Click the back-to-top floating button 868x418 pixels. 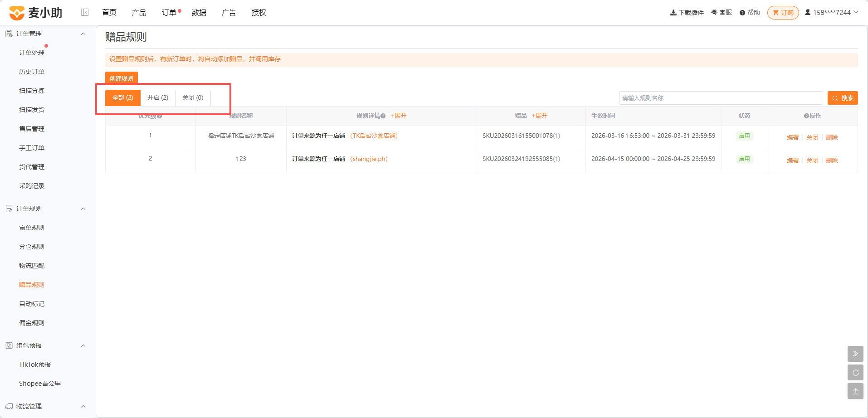click(855, 391)
